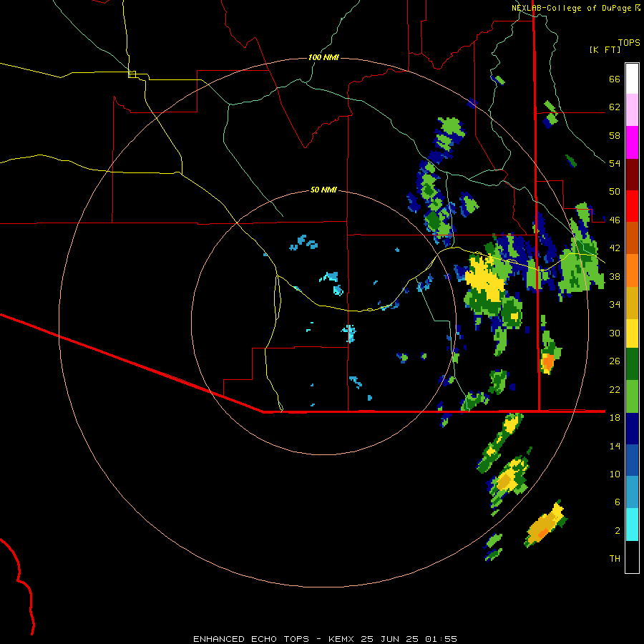Click the '66' legend value
This screenshot has width=644, height=644.
coord(615,79)
